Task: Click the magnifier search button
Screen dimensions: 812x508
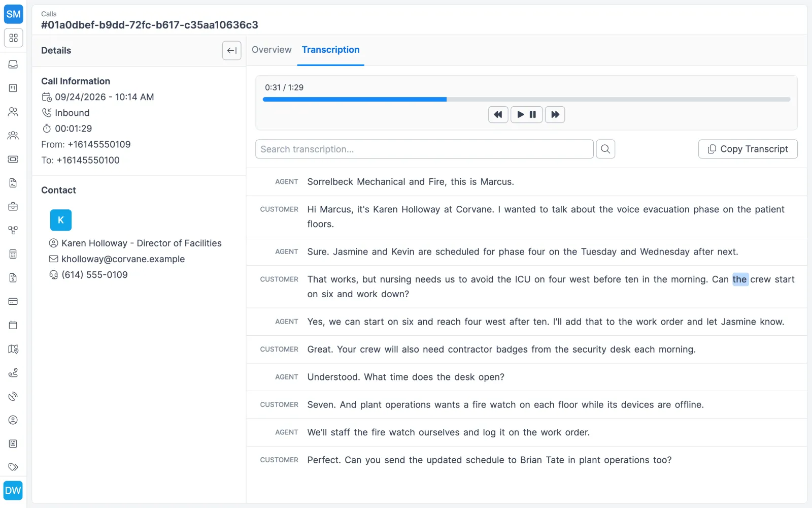Action: tap(605, 149)
